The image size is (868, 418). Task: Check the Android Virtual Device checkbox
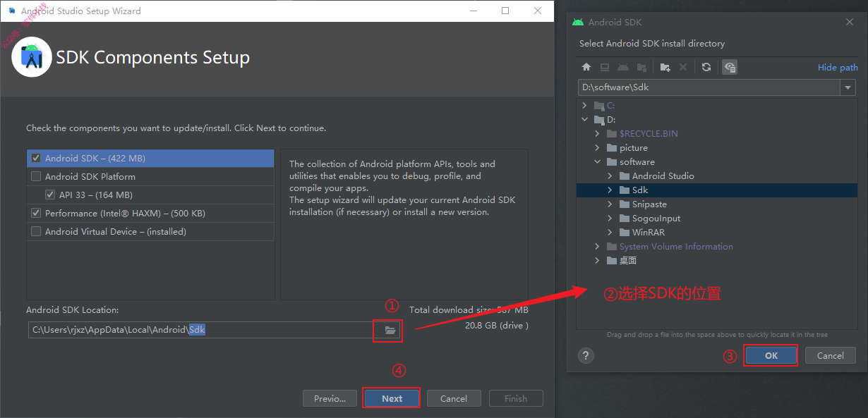(36, 231)
